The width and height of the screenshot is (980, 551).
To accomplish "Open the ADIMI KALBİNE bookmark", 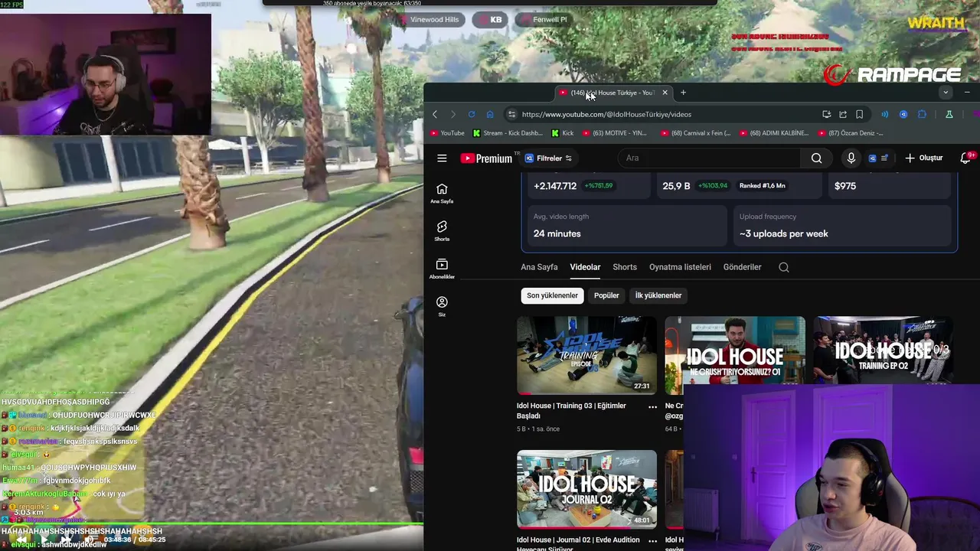I will pos(773,133).
